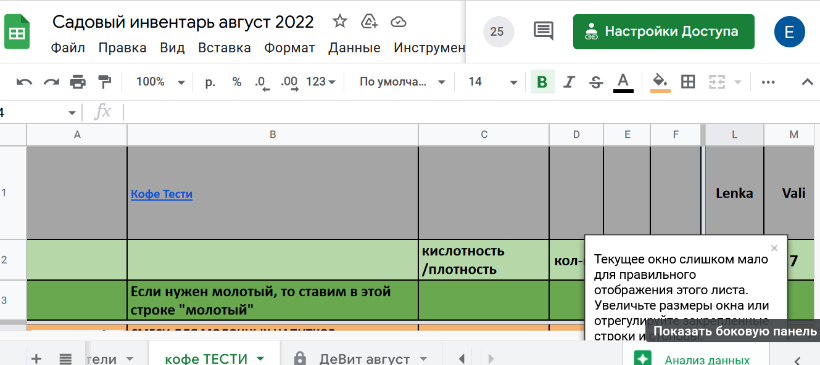Image resolution: width=820 pixels, height=365 pixels.
Task: Close the window-too-small notification popup
Action: (775, 248)
